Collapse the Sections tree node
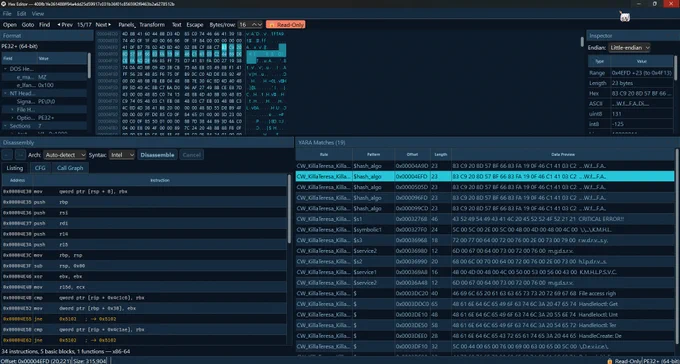The height and width of the screenshot is (364, 680). [x=6, y=126]
